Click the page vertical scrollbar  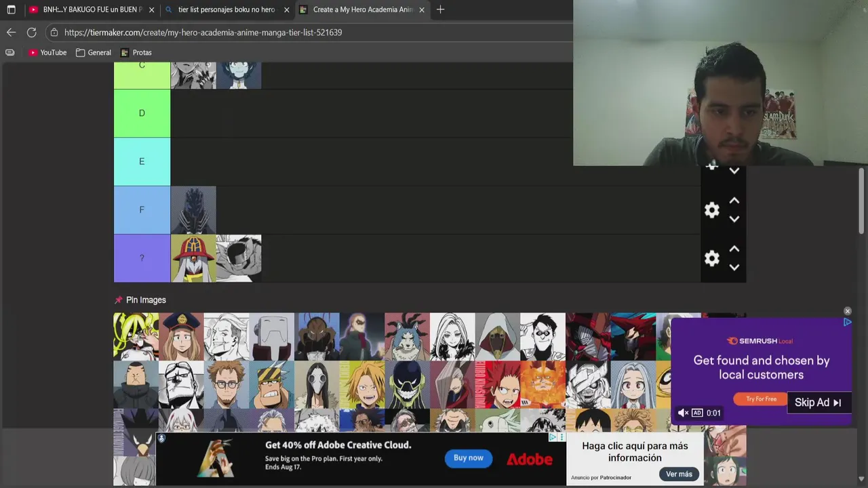pos(861,201)
